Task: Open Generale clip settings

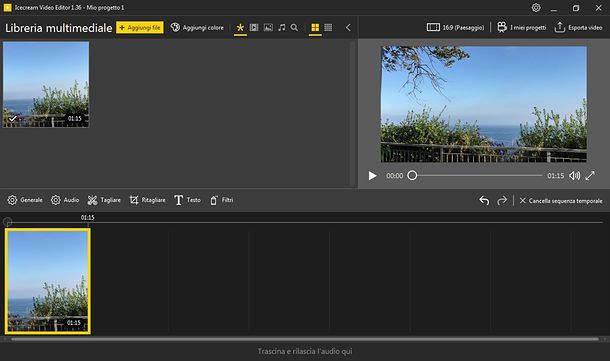Action: pyautogui.click(x=25, y=200)
